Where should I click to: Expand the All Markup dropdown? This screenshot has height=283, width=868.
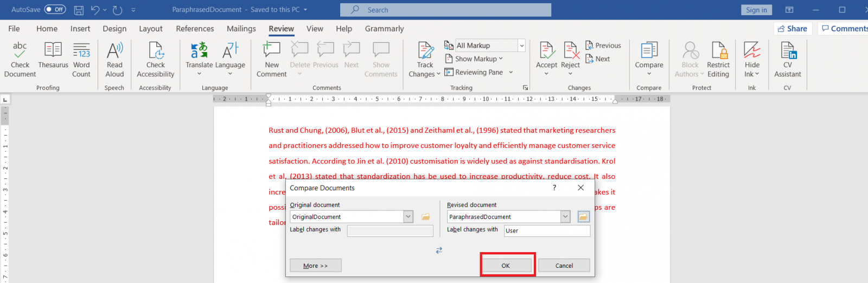(x=521, y=46)
